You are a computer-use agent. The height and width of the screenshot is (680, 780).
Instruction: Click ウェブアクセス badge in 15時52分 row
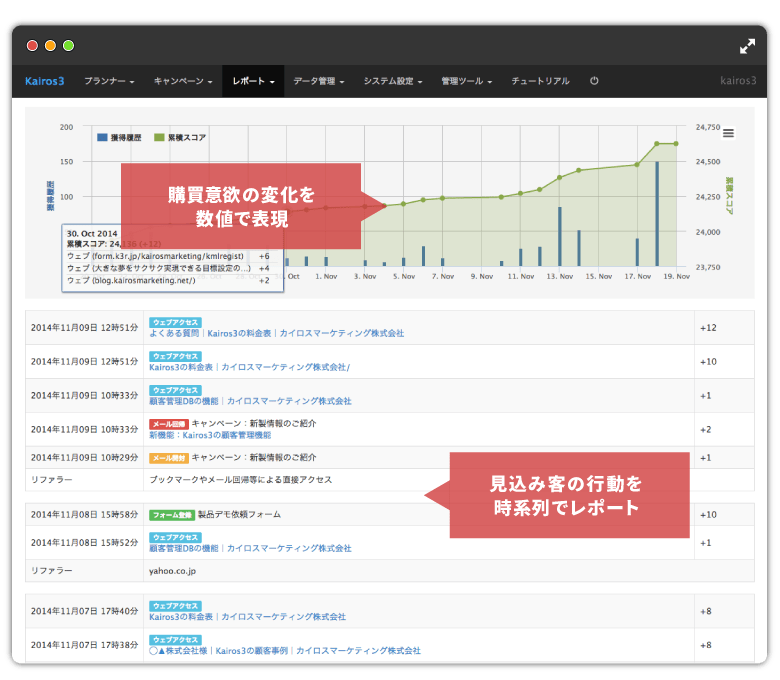[x=175, y=537]
